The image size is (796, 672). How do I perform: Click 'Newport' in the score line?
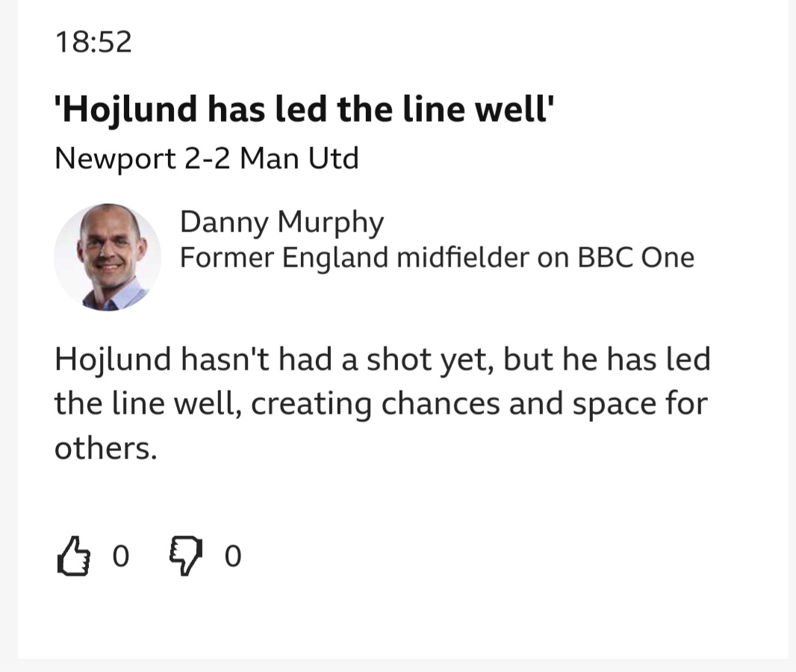pyautogui.click(x=114, y=158)
